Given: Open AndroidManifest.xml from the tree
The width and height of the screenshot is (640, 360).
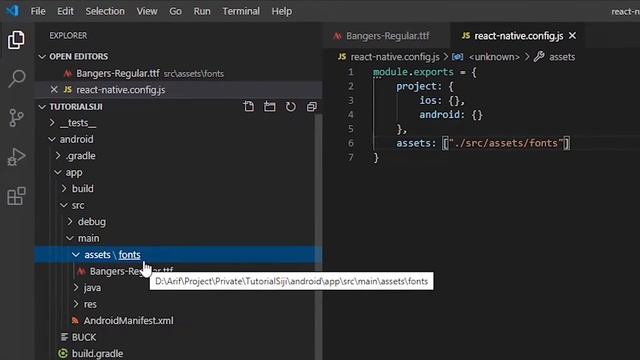Looking at the screenshot, I should pyautogui.click(x=128, y=321).
